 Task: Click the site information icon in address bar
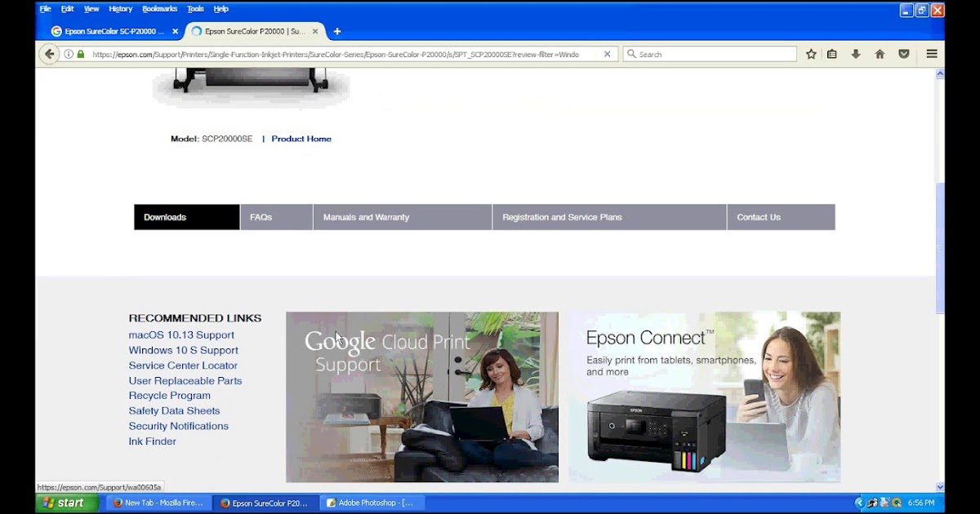click(69, 54)
